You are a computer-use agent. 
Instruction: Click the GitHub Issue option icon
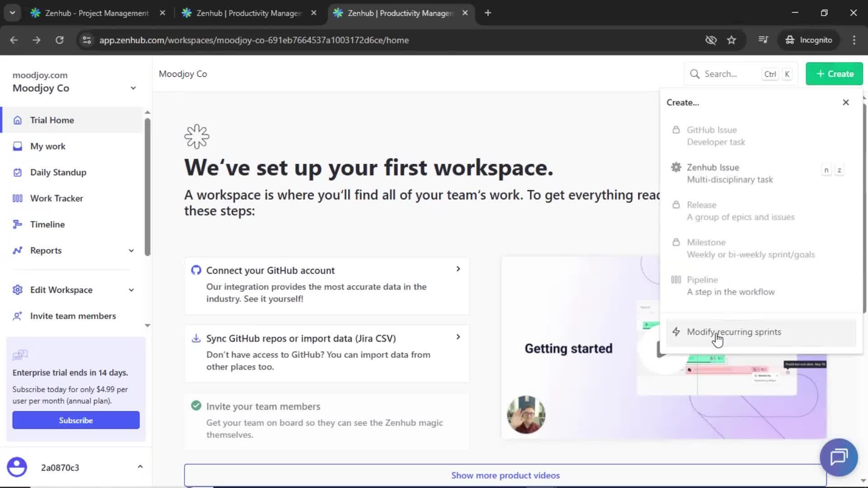pyautogui.click(x=676, y=130)
